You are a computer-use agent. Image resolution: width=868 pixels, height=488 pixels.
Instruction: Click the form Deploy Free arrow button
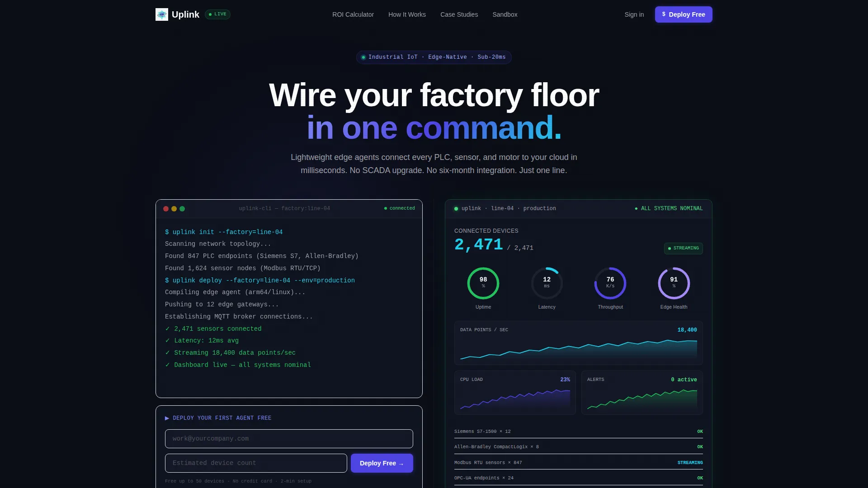[x=382, y=463]
